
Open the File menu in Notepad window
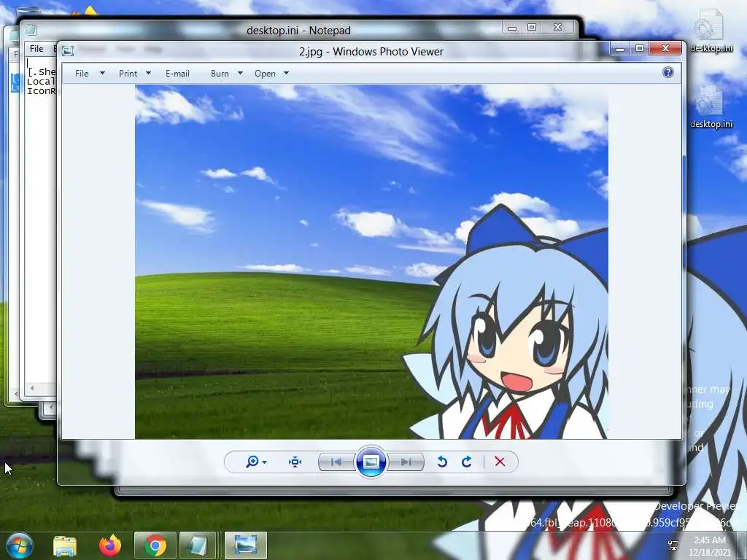tap(36, 49)
